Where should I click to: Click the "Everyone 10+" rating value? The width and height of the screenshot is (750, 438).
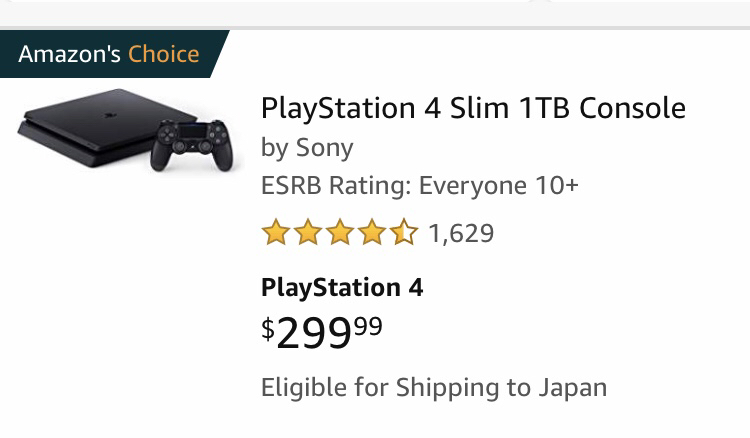tap(498, 186)
